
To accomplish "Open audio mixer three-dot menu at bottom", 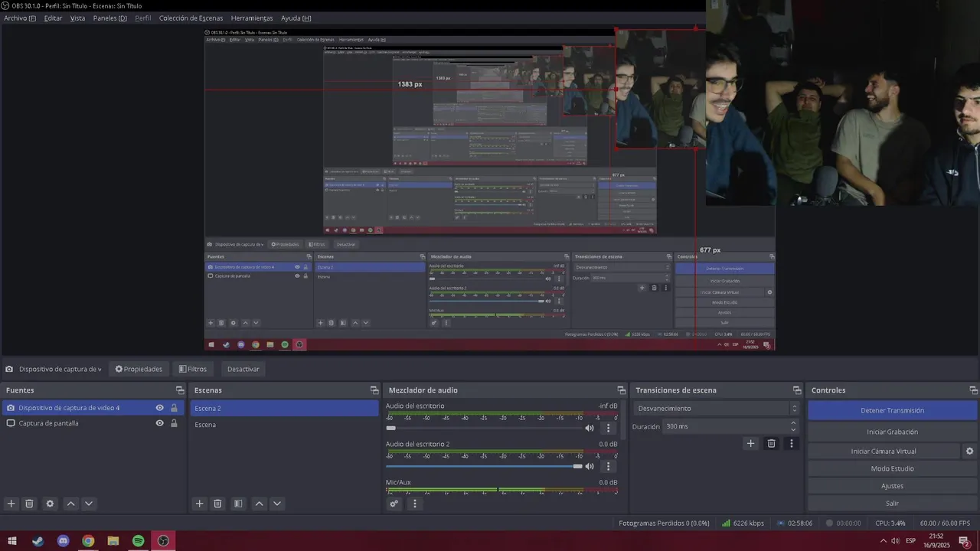I will (x=415, y=504).
